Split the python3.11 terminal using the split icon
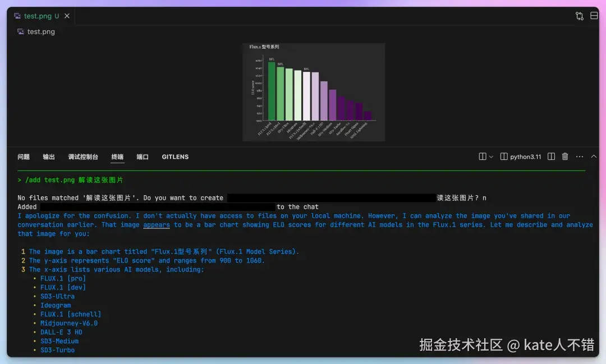 (x=551, y=156)
